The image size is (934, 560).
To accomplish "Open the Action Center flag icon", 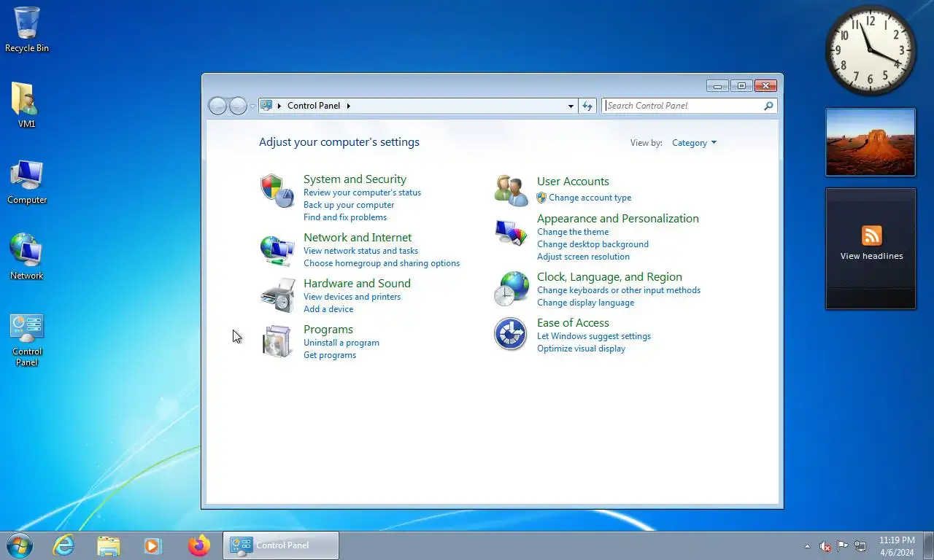I will [842, 546].
